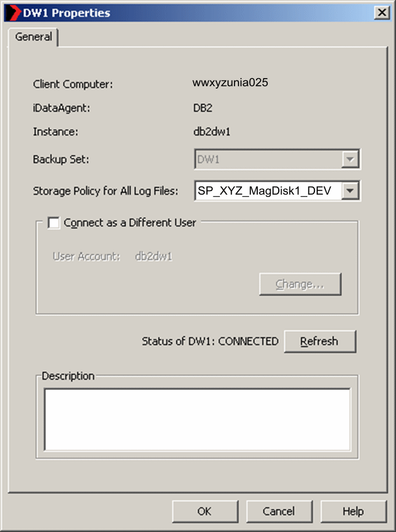
Task: Click the Status of DW1: CONNECTED text
Action: tap(210, 341)
